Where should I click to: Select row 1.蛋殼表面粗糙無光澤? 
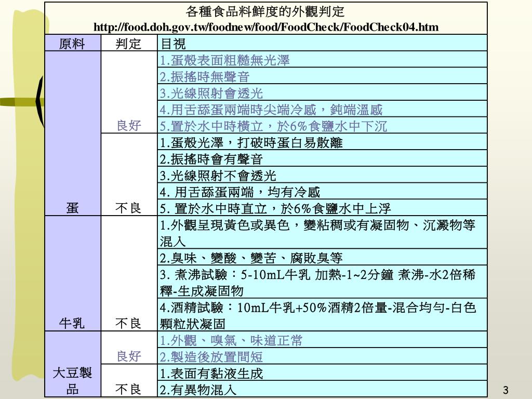(x=322, y=60)
